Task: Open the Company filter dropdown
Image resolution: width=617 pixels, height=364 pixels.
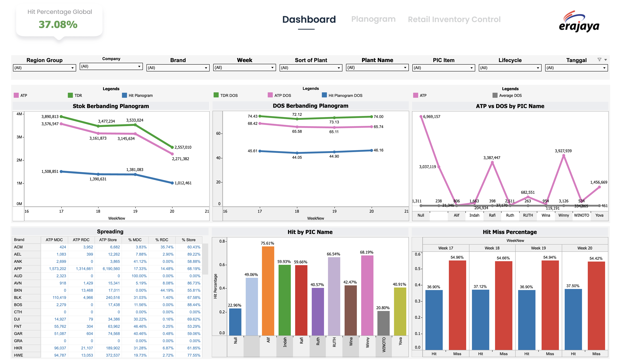Action: pyautogui.click(x=111, y=67)
